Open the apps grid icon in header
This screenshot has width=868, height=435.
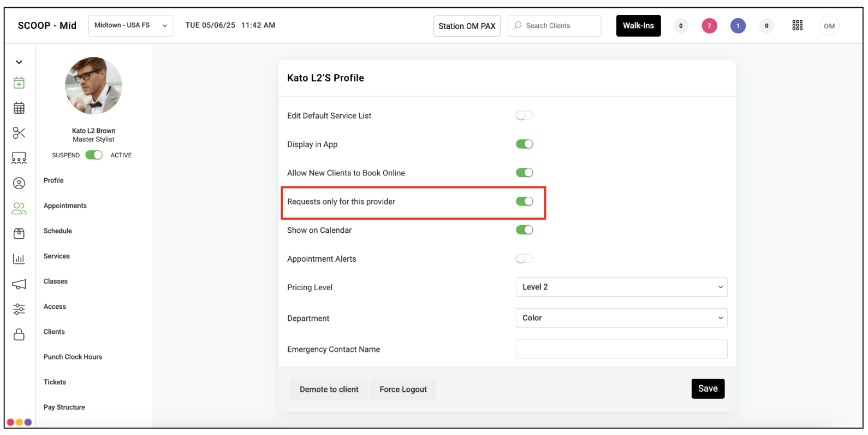798,26
